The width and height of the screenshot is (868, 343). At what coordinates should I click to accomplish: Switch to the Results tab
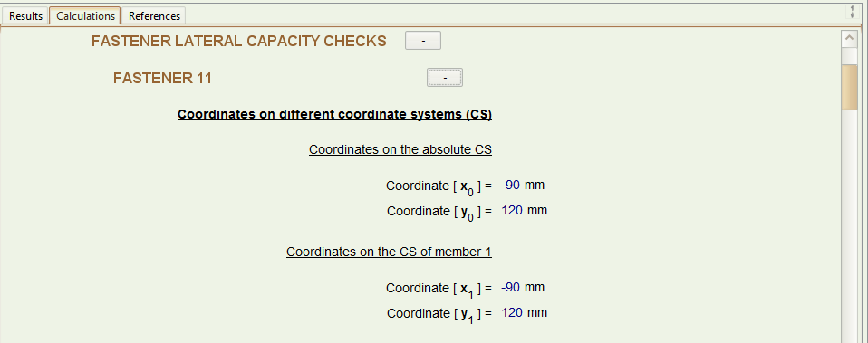pyautogui.click(x=25, y=16)
